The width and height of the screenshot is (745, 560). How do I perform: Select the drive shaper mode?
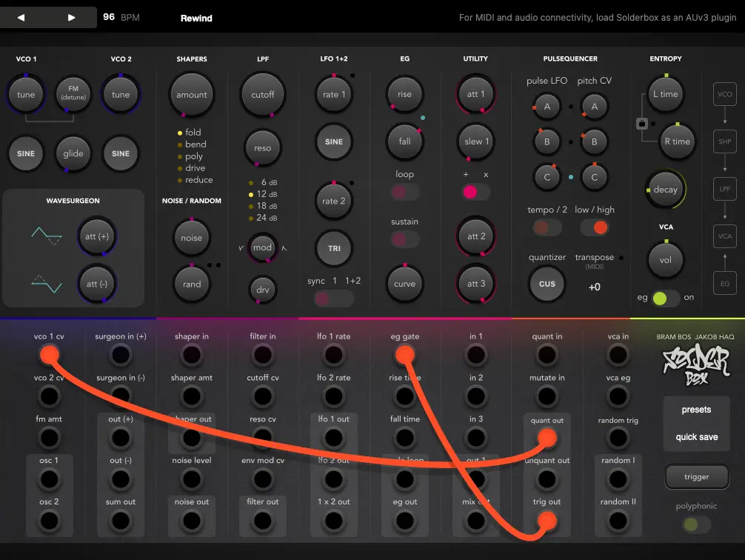pos(192,168)
